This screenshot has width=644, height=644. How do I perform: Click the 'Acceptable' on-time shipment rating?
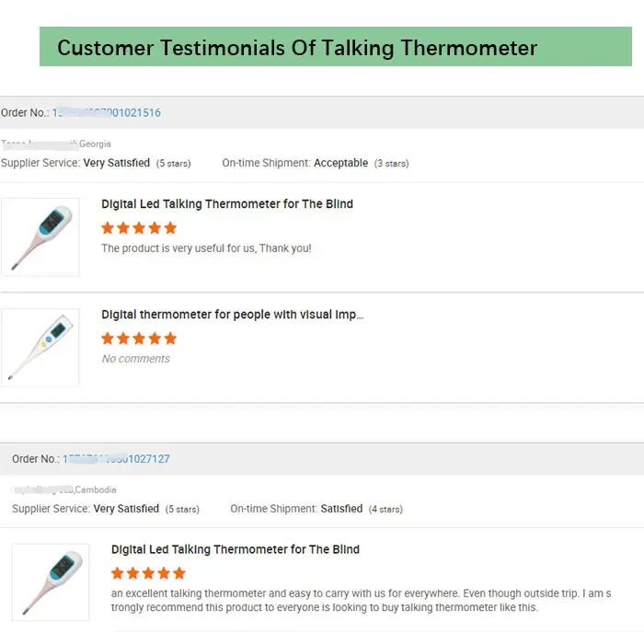[340, 163]
